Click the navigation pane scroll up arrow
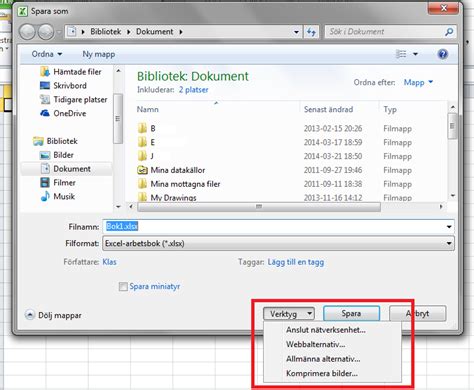This screenshot has width=474, height=390. (x=118, y=71)
